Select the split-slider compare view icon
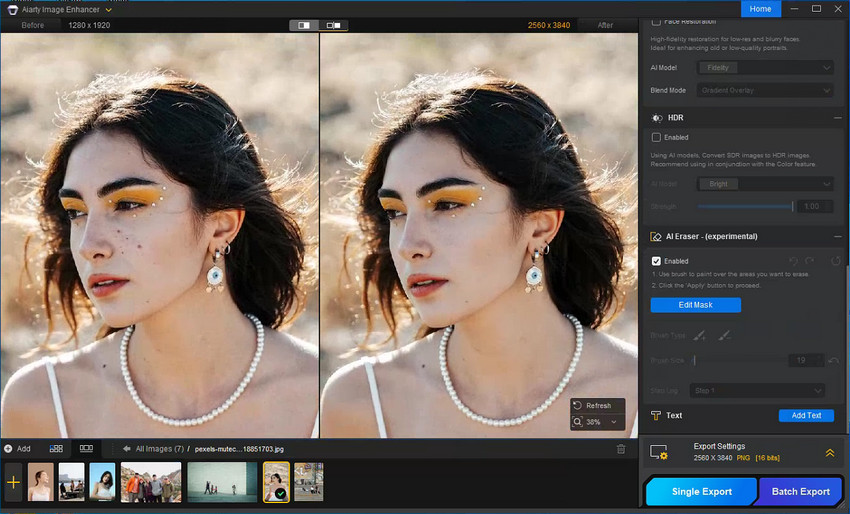850x514 pixels. [304, 25]
